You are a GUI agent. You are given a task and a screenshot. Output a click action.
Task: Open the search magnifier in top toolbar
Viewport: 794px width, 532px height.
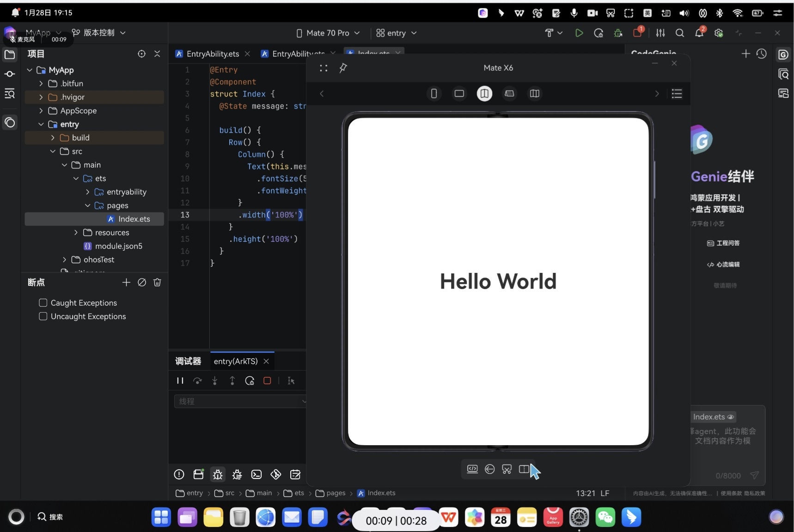click(x=679, y=33)
